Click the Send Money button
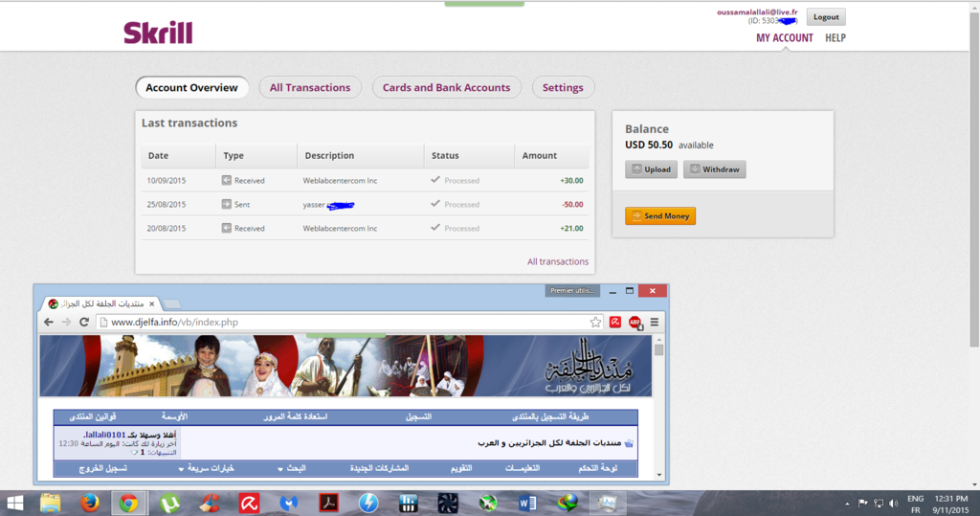The height and width of the screenshot is (516, 980). click(660, 215)
